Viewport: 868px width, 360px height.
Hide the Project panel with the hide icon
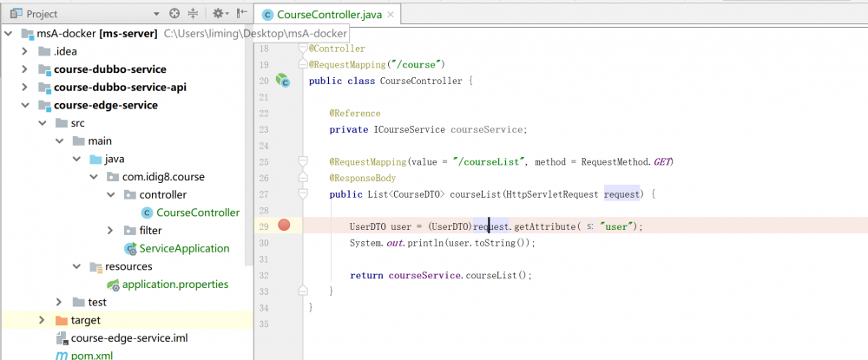click(242, 14)
